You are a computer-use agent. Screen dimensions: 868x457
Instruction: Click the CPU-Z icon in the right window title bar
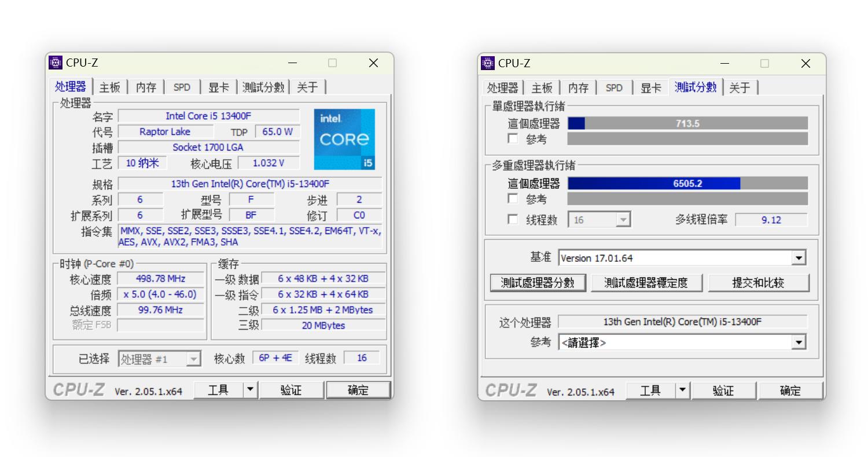(488, 64)
